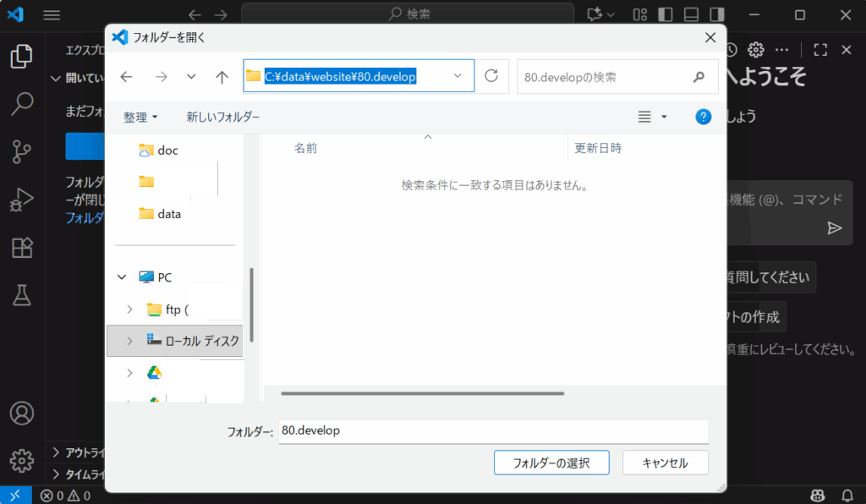Open the Explorer view in activity bar
Viewport: 866px width, 504px height.
tap(21, 58)
